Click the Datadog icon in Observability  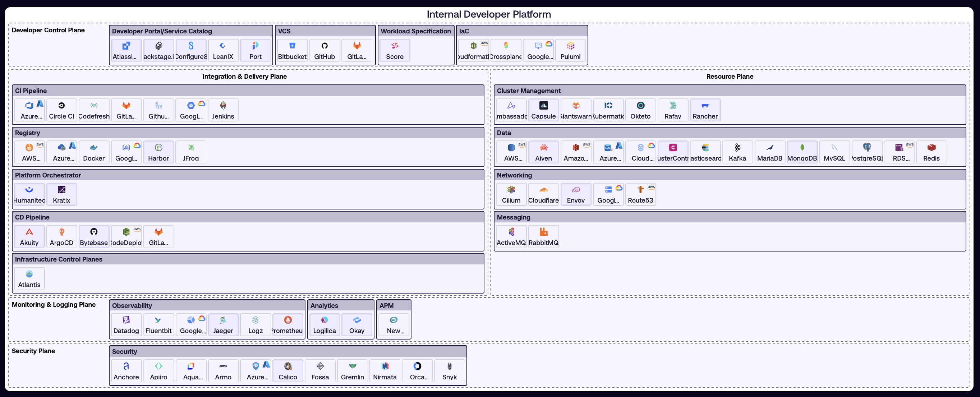pyautogui.click(x=126, y=325)
